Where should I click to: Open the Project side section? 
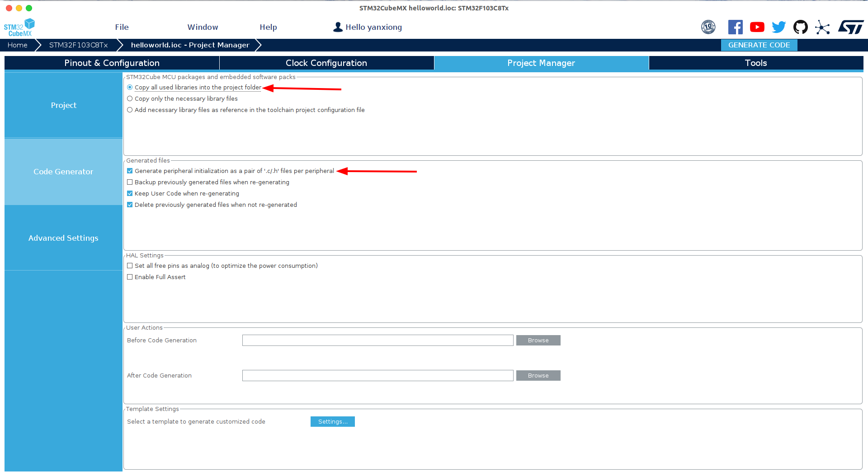[x=63, y=105]
